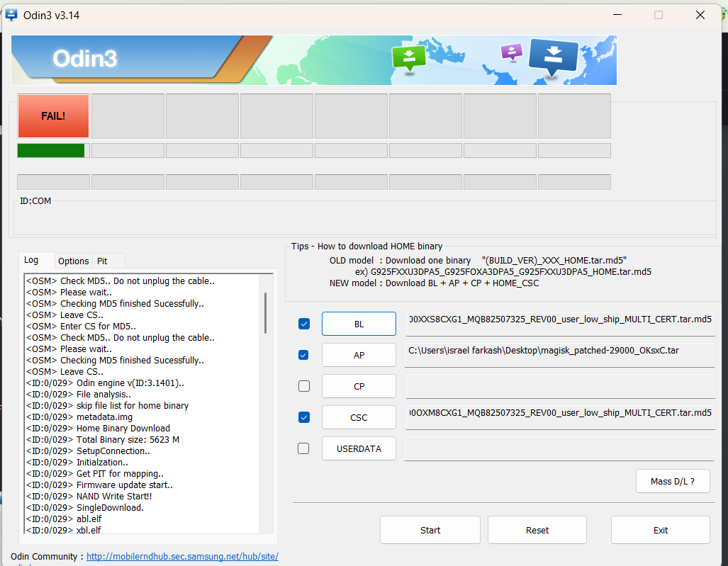Select log line 'NAND Write Start!!'
Viewport: 728px width, 566px height.
89,496
